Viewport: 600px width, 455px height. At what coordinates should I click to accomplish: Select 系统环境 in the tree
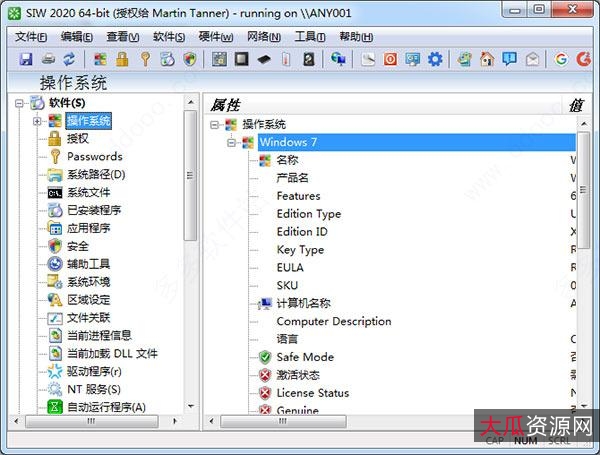coord(89,282)
